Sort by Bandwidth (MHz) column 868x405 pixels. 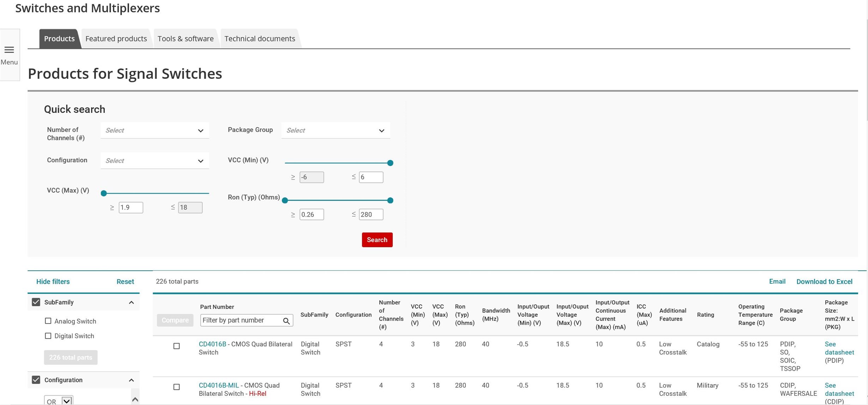(x=496, y=315)
